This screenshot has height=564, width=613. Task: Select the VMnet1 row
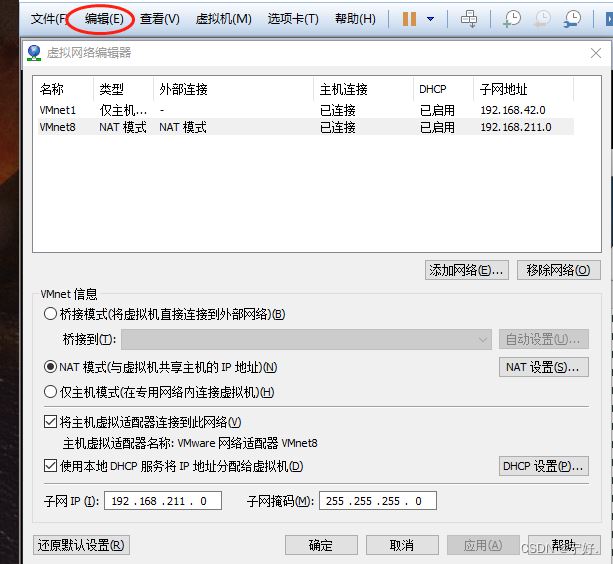(x=306, y=110)
